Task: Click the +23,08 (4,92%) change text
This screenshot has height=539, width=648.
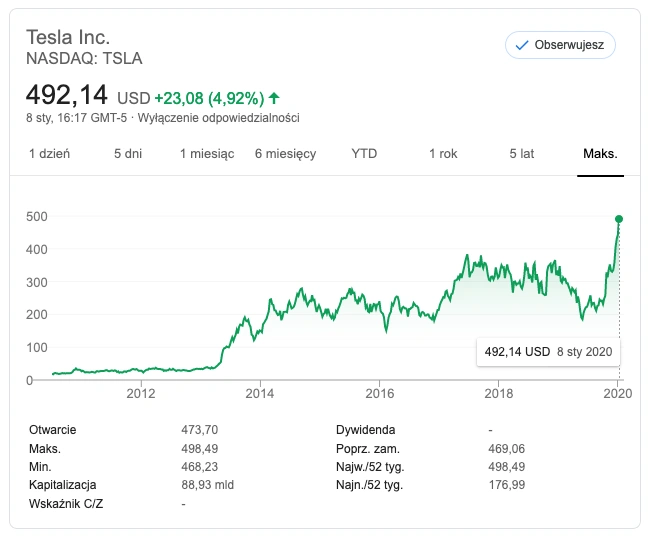Action: pos(209,98)
